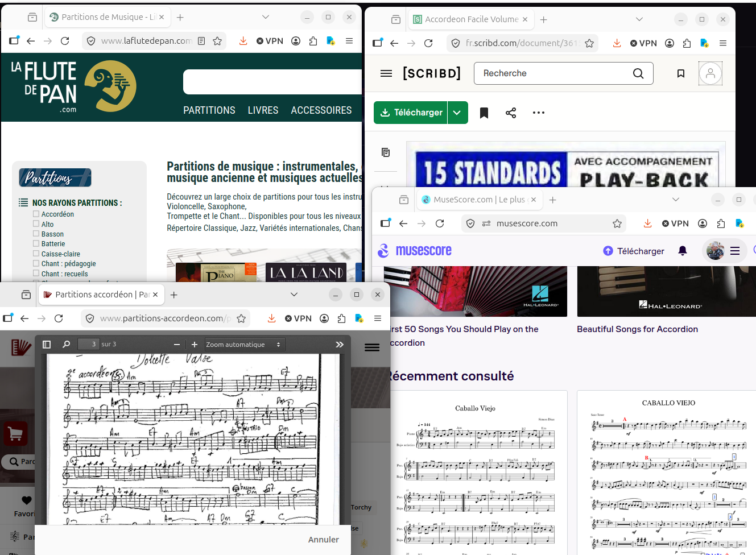The width and height of the screenshot is (756, 555).
Task: Open the PDF viewer find-in-document tool
Action: pyautogui.click(x=66, y=344)
